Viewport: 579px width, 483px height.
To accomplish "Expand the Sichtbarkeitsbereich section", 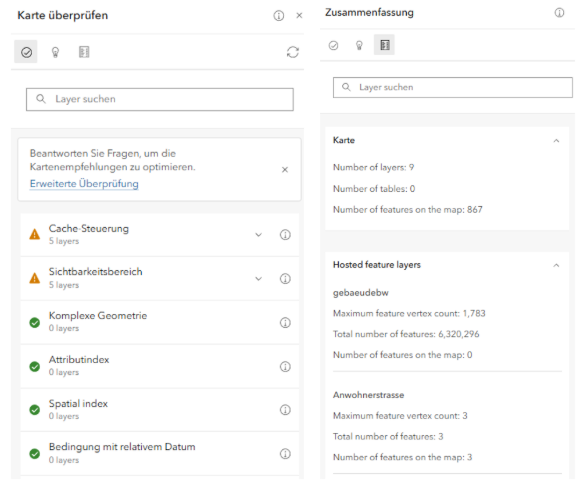I will coord(258,278).
